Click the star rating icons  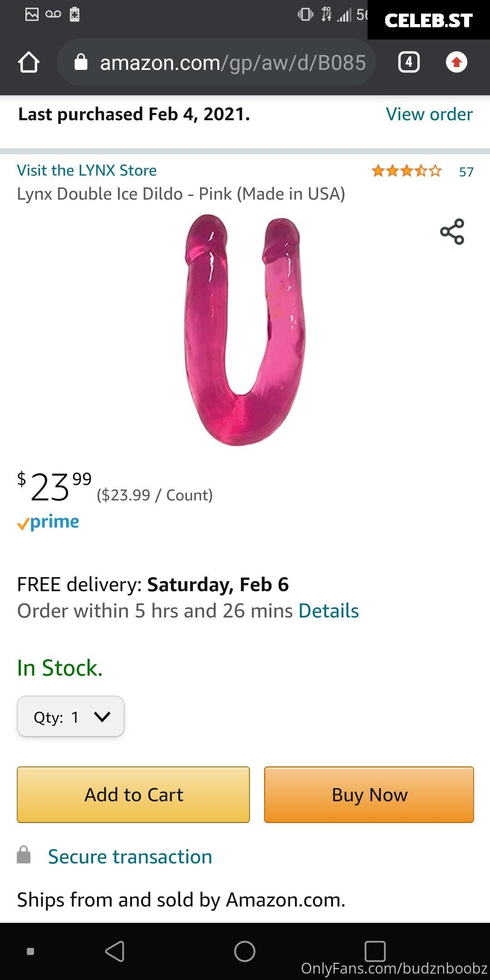[x=407, y=171]
